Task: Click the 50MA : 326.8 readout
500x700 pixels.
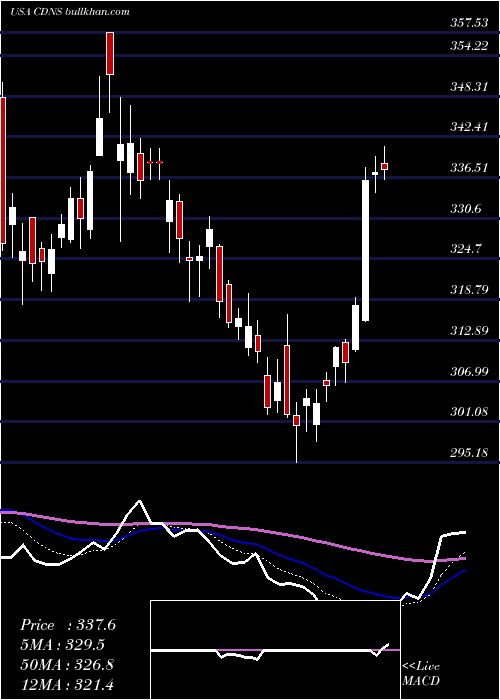Action: click(x=67, y=665)
